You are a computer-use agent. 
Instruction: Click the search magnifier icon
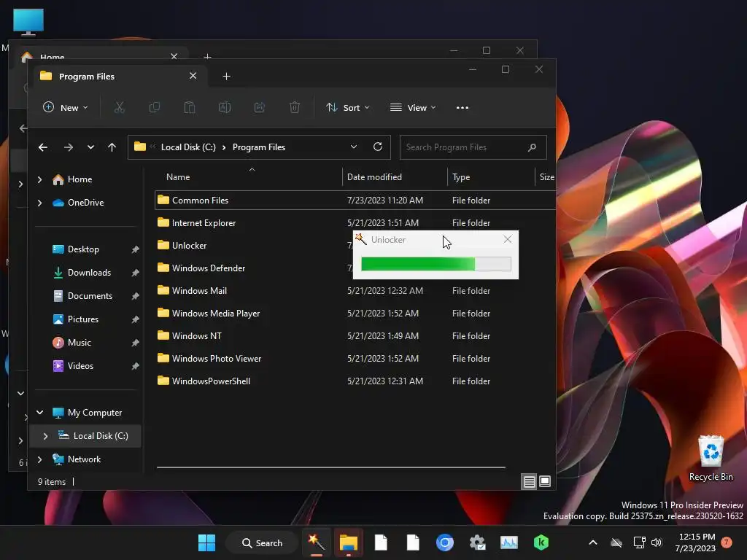(x=532, y=147)
